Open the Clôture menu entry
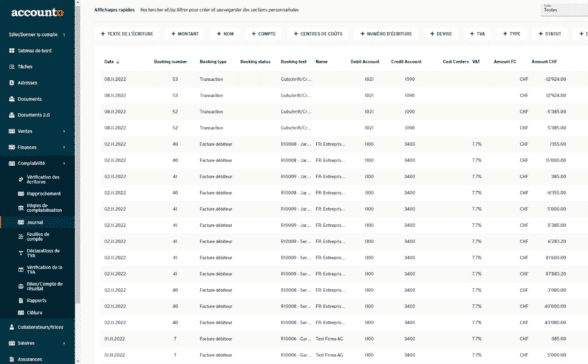 (34, 313)
